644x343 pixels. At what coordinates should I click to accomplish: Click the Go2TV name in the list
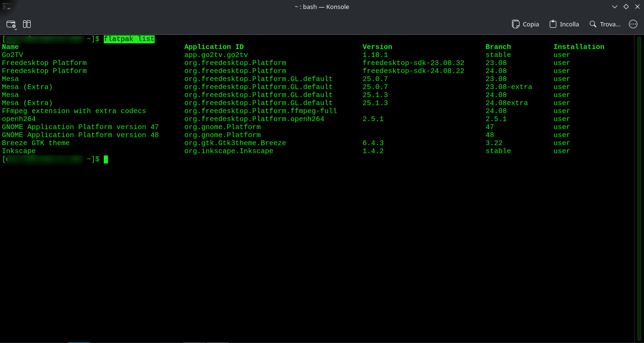click(x=12, y=55)
